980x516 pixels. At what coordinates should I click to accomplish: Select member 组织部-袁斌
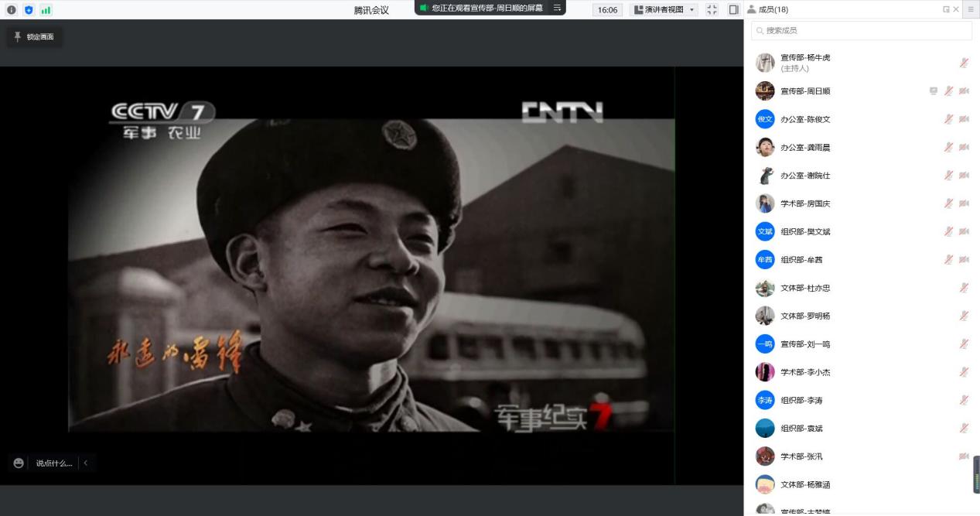862,428
